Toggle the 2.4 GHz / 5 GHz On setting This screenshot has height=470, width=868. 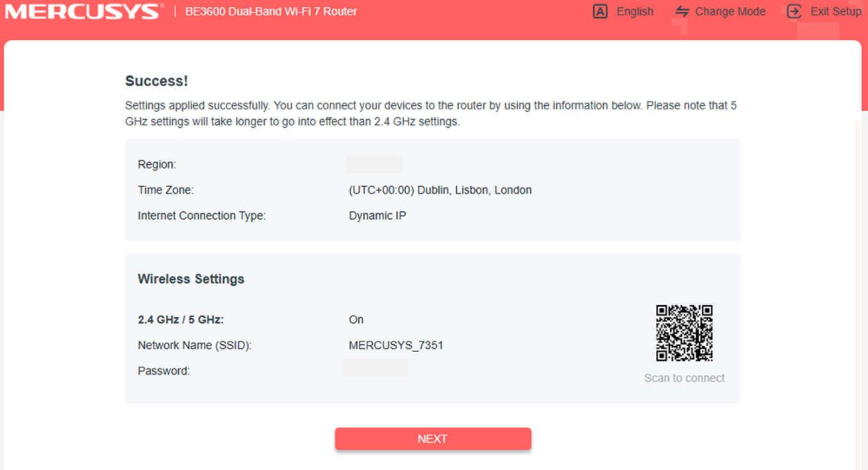click(356, 319)
